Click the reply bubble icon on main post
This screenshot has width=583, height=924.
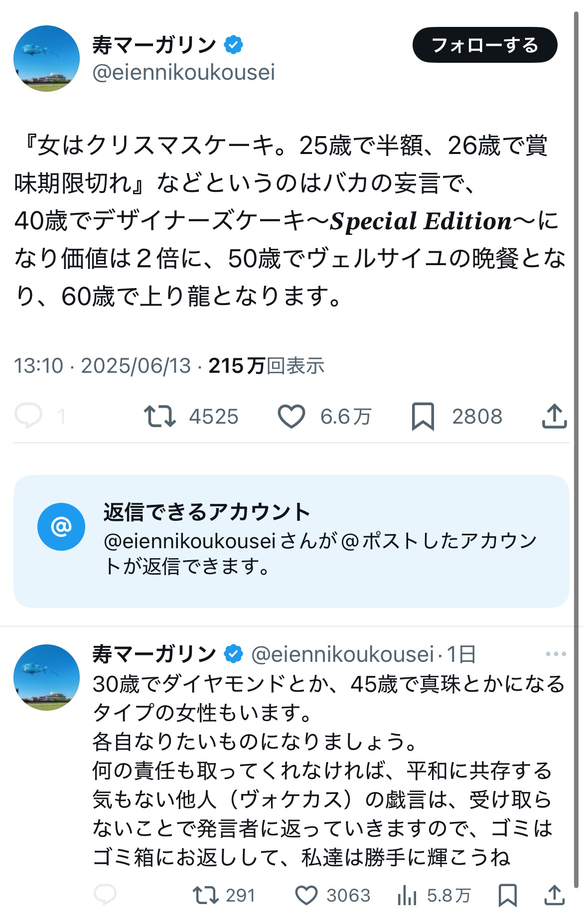point(28,416)
